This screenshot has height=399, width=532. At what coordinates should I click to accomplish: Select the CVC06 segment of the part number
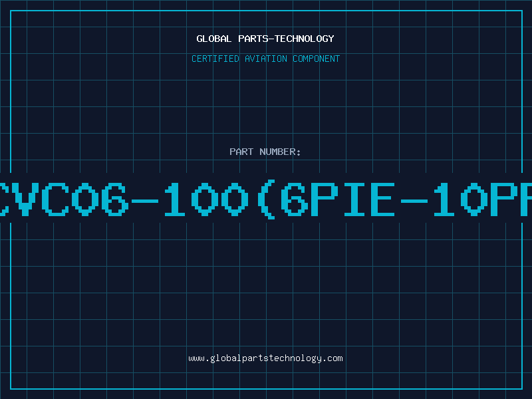pos(65,199)
